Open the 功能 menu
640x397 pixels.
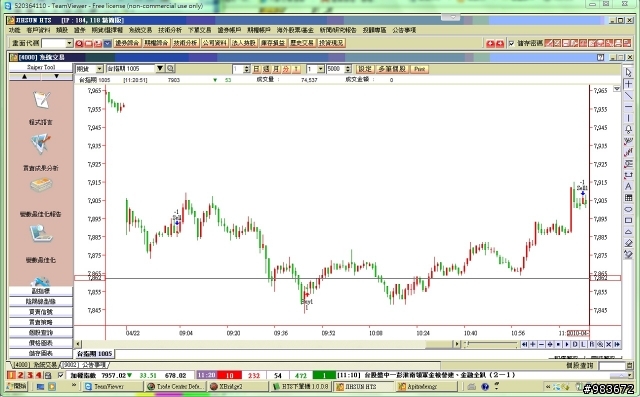tap(14, 30)
